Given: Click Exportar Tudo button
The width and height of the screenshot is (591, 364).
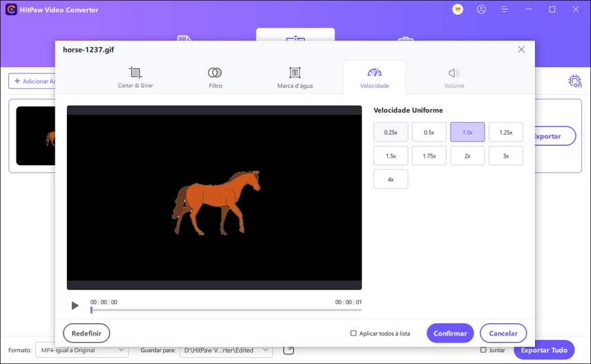Looking at the screenshot, I should point(544,350).
